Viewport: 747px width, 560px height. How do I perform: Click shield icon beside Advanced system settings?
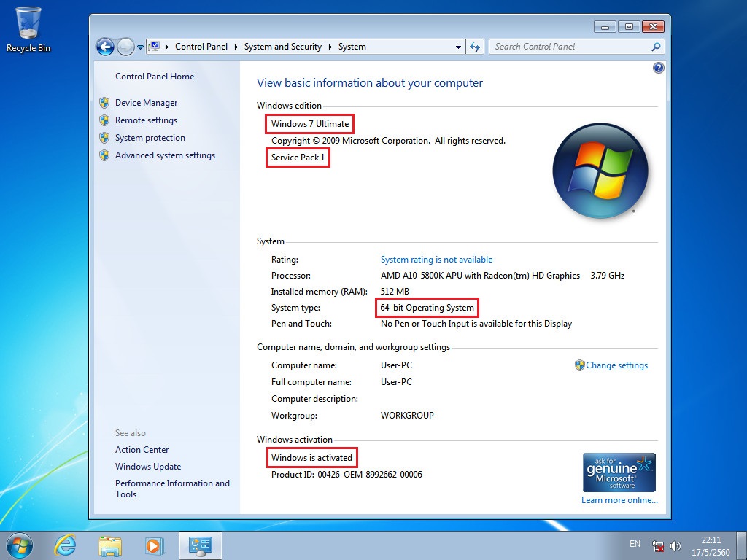coord(104,155)
